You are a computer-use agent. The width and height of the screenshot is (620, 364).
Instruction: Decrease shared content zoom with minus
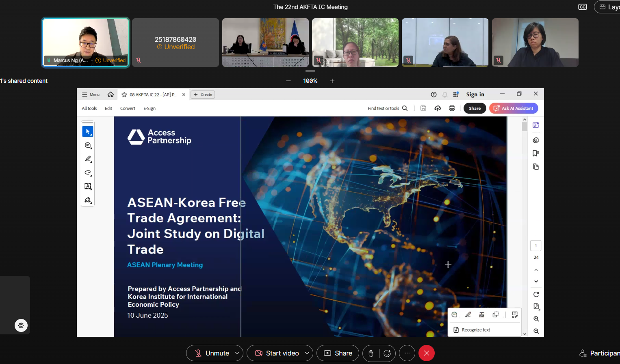pyautogui.click(x=288, y=81)
